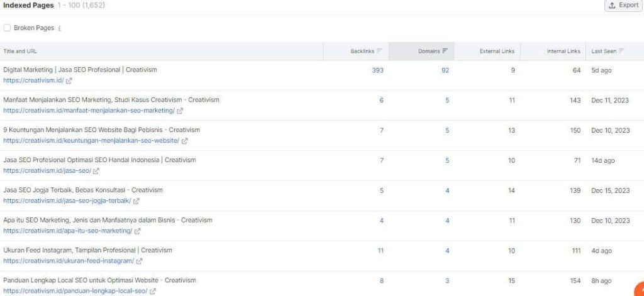Click domains count 4 for Jasa SEO Jogja row
Image resolution: width=644 pixels, height=296 pixels.
tap(447, 190)
